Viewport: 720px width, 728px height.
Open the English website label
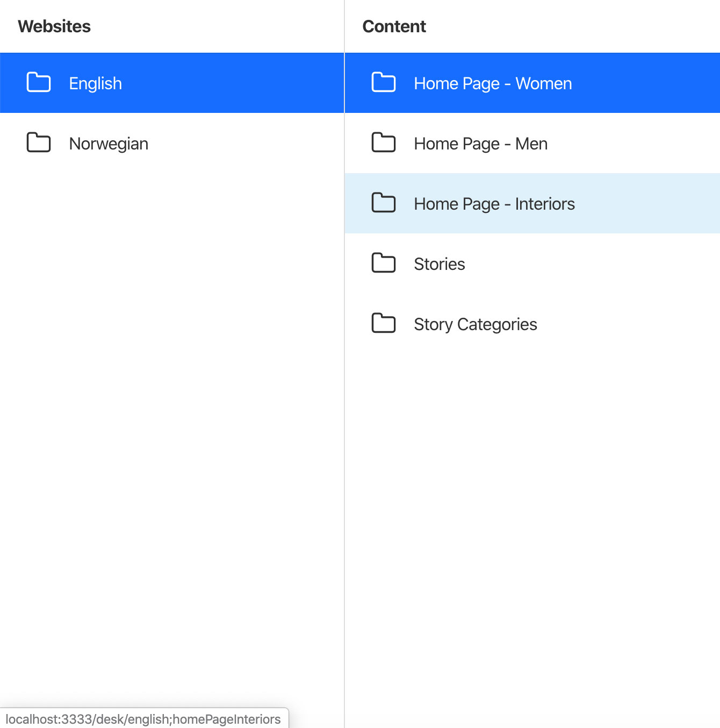(x=96, y=83)
